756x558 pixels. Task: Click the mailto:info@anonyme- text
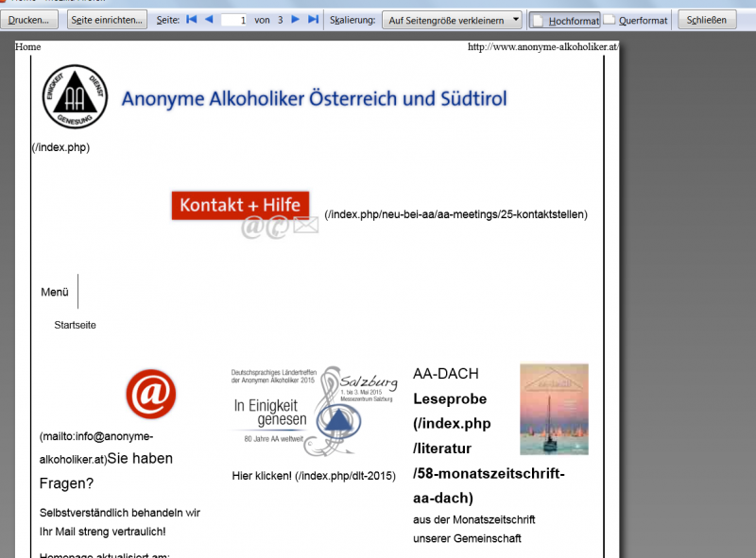click(96, 436)
